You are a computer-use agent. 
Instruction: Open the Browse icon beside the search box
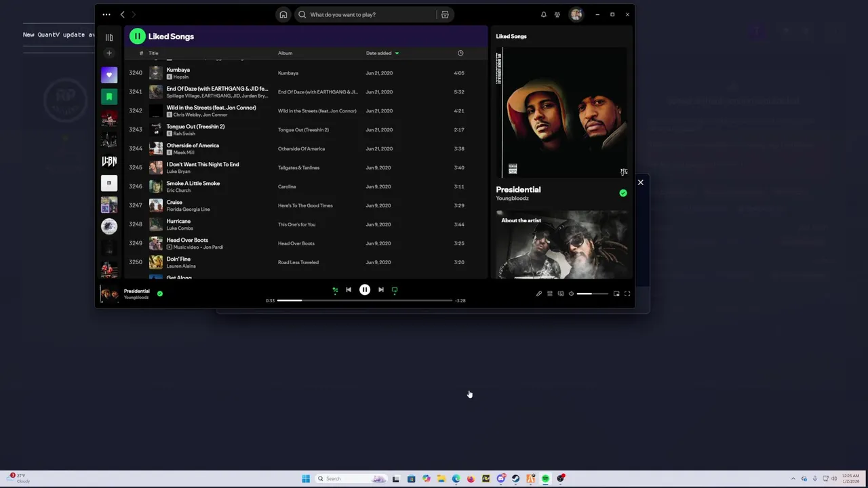pyautogui.click(x=445, y=14)
